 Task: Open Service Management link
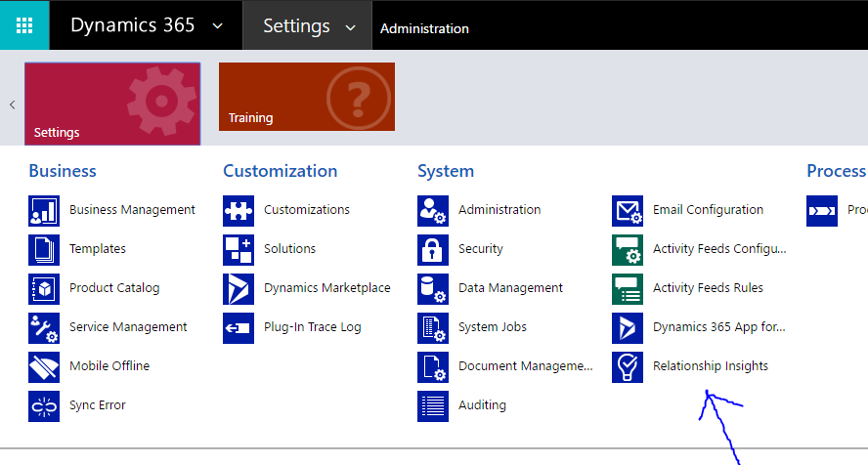tap(128, 327)
